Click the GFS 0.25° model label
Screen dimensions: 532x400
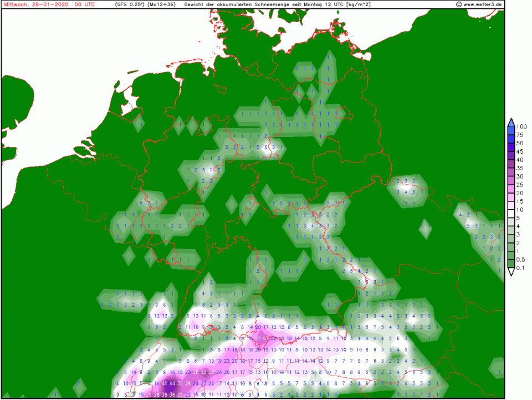130,4
